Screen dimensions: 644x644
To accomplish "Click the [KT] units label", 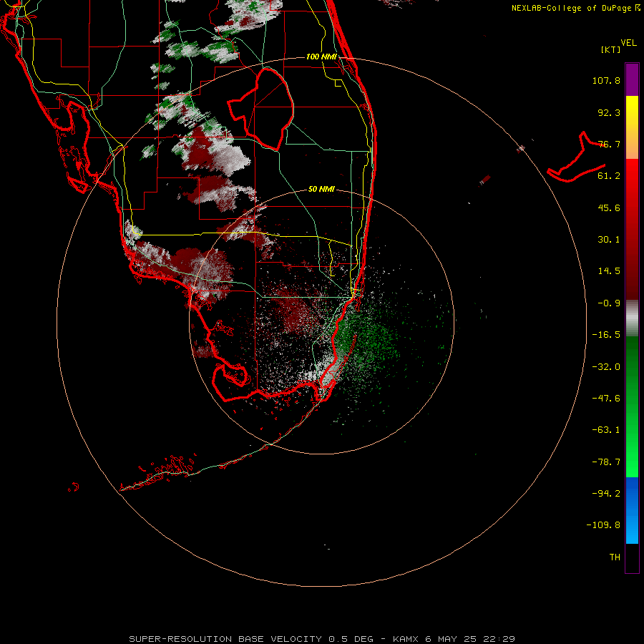I will 611,49.
